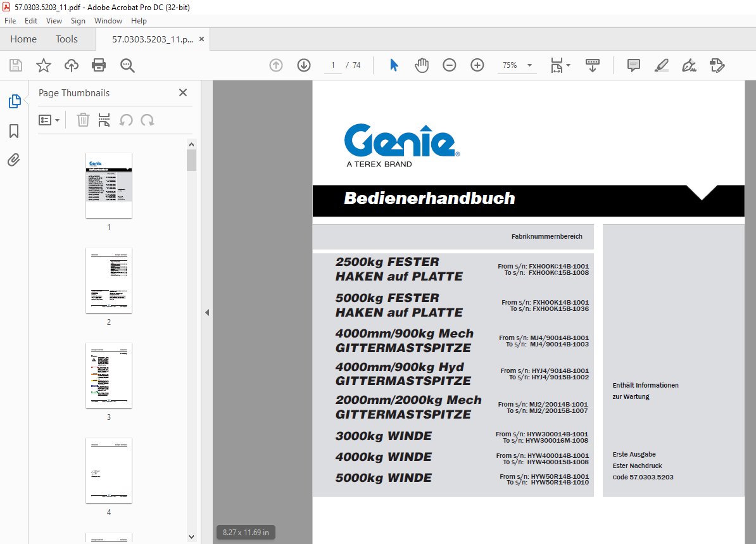Activate the hand pan tool
The image size is (756, 544).
click(422, 65)
